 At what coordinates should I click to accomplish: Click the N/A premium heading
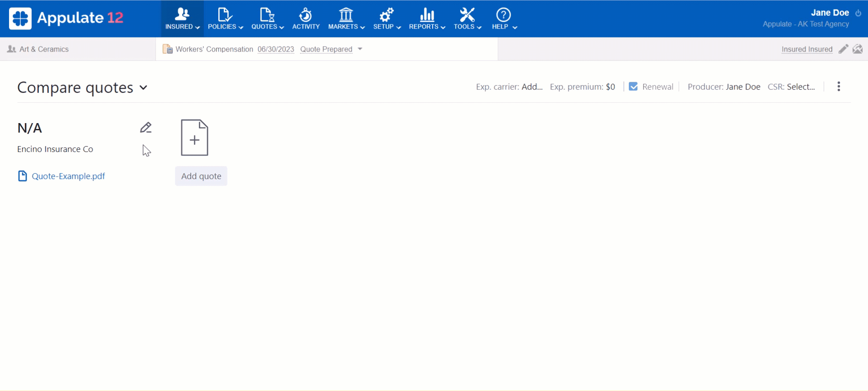[29, 128]
